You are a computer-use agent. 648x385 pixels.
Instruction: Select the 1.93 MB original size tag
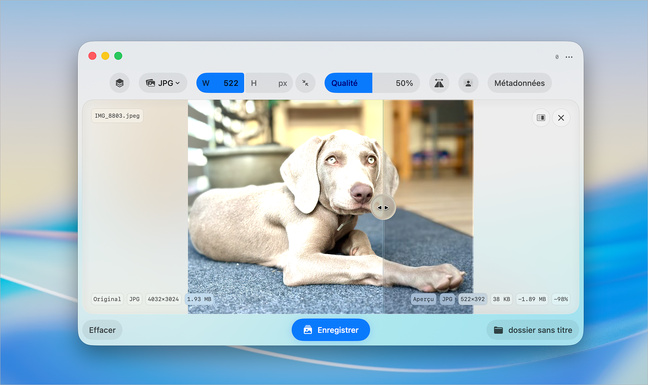(x=199, y=299)
